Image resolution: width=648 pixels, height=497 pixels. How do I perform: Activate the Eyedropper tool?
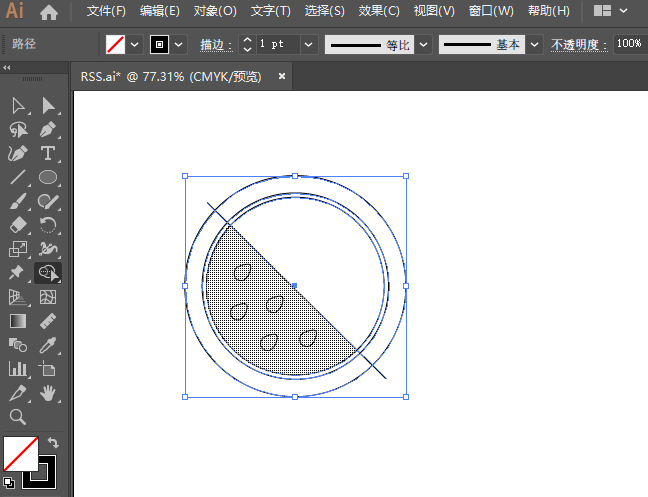[x=47, y=346]
